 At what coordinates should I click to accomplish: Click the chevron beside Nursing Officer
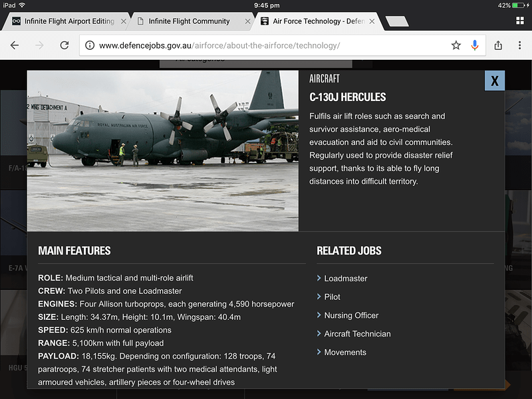(319, 315)
